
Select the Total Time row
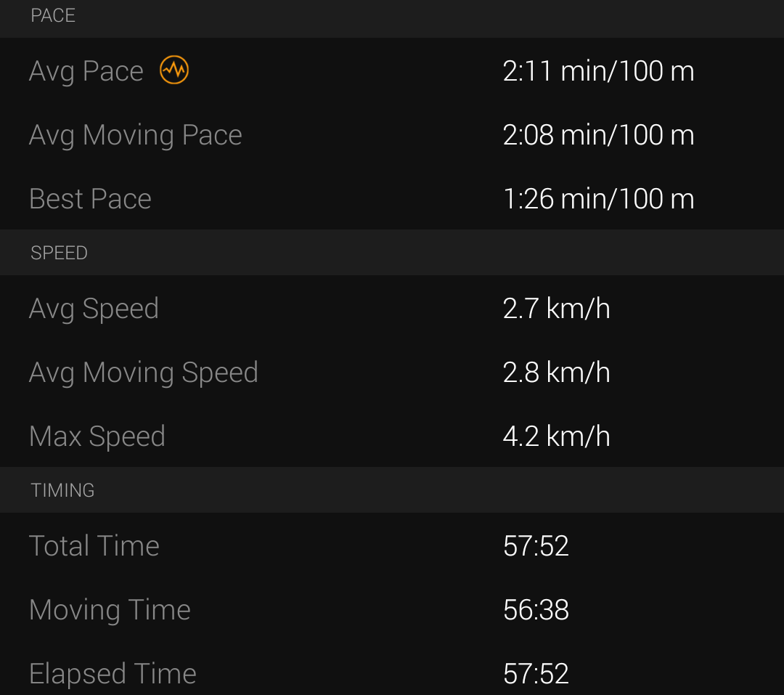click(392, 545)
